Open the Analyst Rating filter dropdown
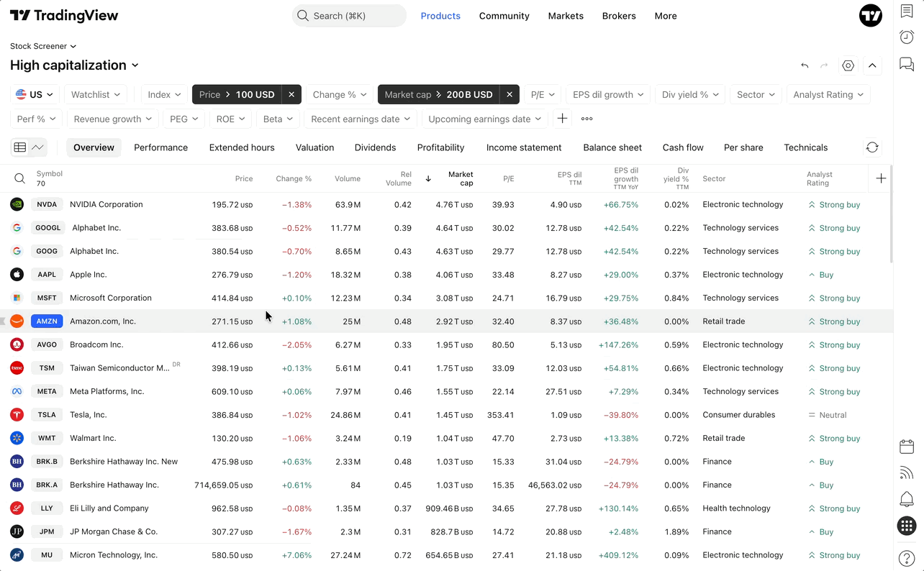The image size is (924, 571). [828, 94]
